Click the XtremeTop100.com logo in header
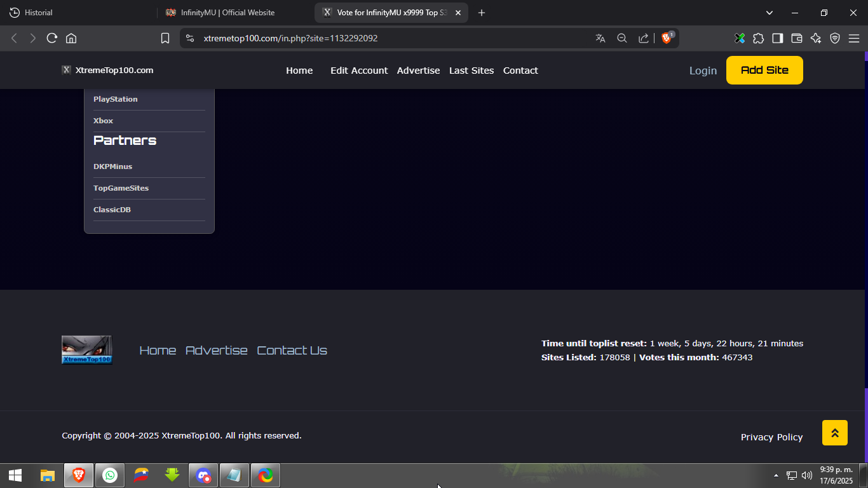 (107, 70)
